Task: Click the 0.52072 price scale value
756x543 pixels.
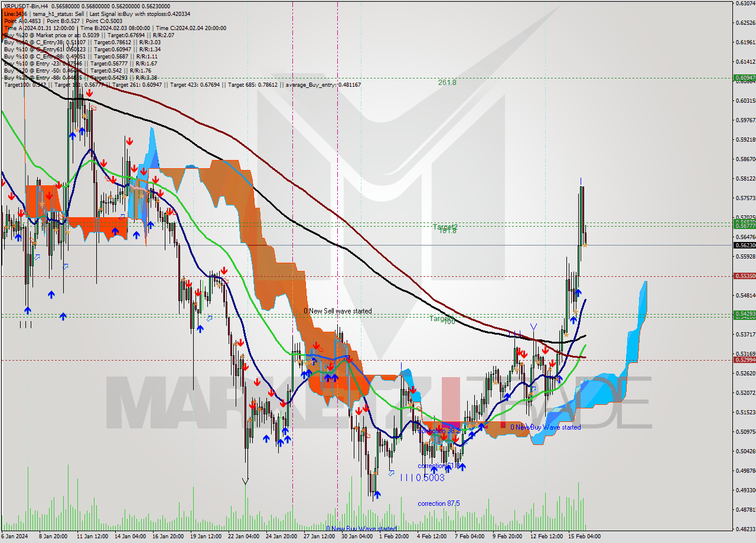Action: pos(745,392)
